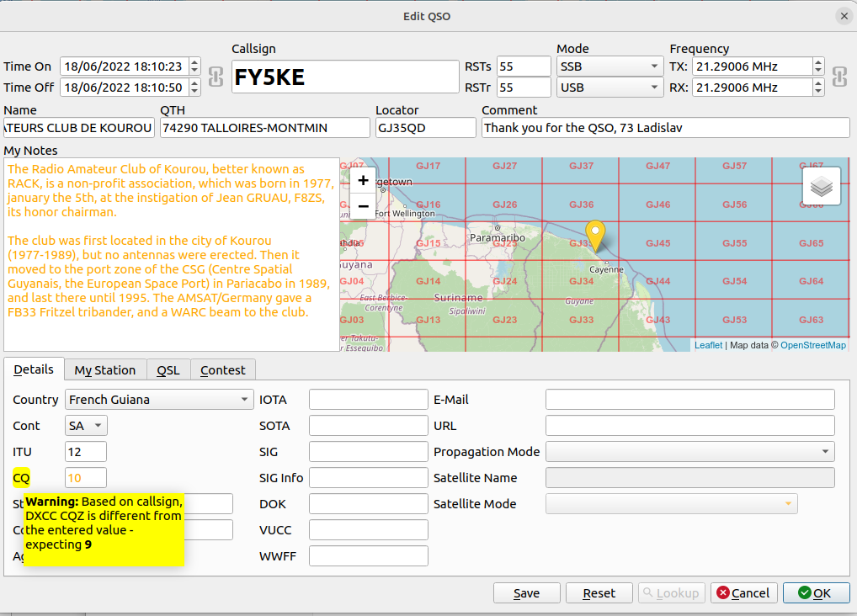The width and height of the screenshot is (857, 616).
Task: Click the VUCC input field
Action: coord(369,529)
